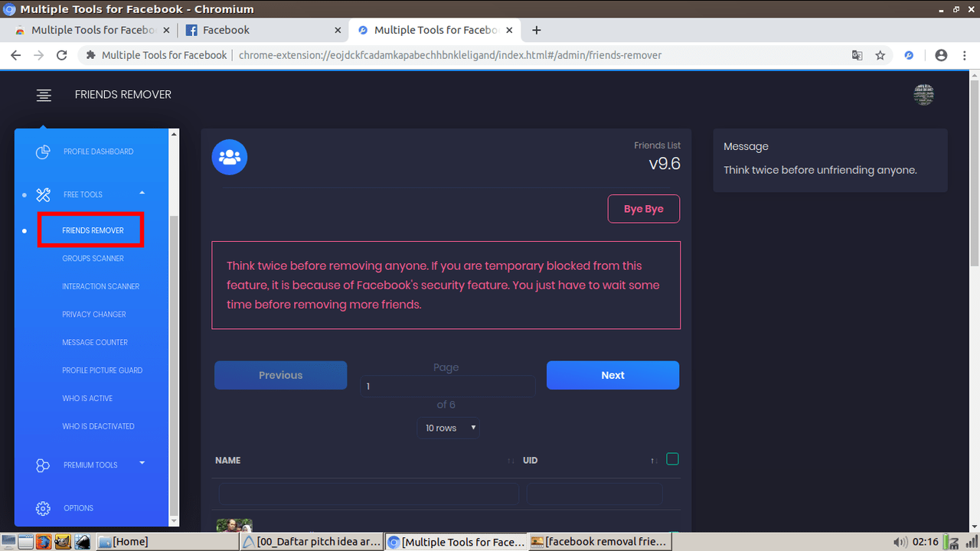Click the Bye Bye button

pyautogui.click(x=644, y=209)
